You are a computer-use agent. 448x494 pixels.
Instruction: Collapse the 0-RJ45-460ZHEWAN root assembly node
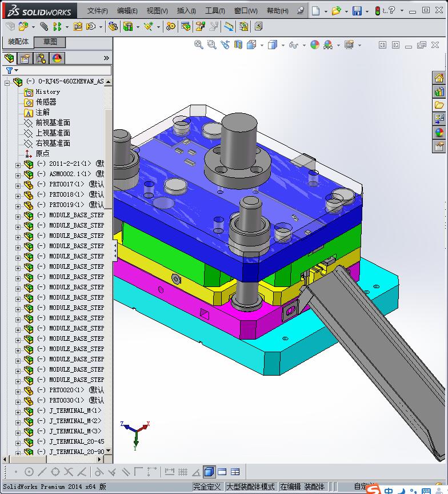coord(7,83)
